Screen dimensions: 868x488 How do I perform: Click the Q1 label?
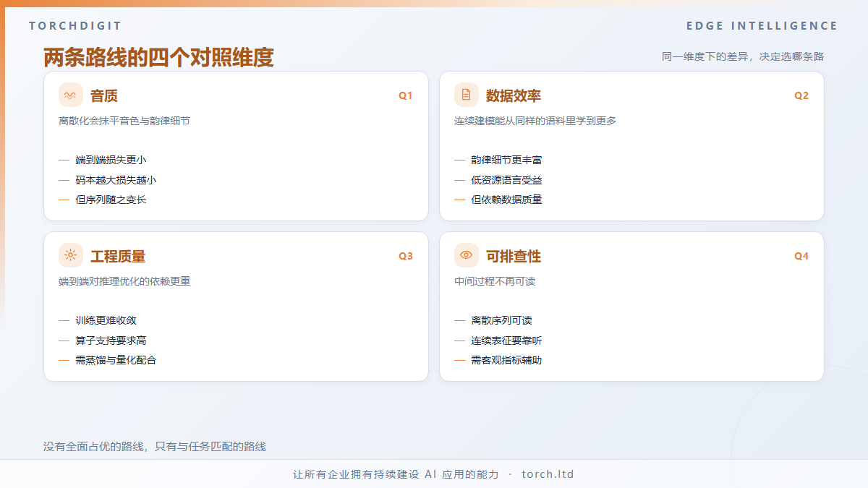point(406,95)
